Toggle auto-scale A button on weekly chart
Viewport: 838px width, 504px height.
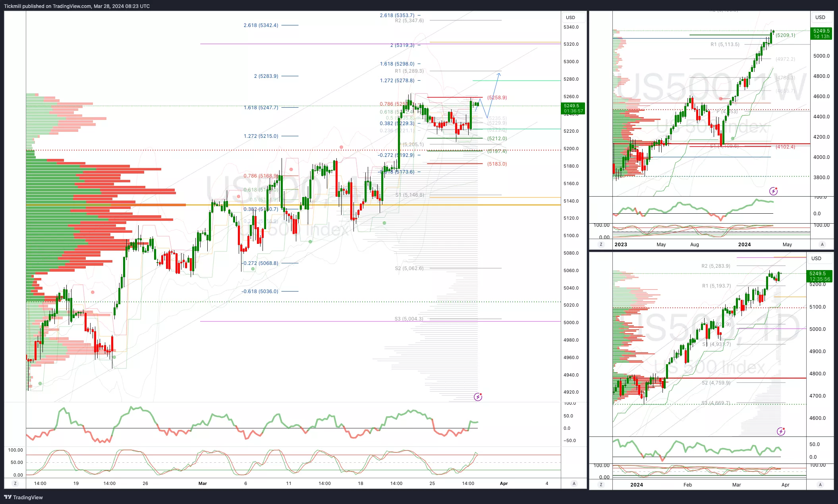(x=822, y=244)
